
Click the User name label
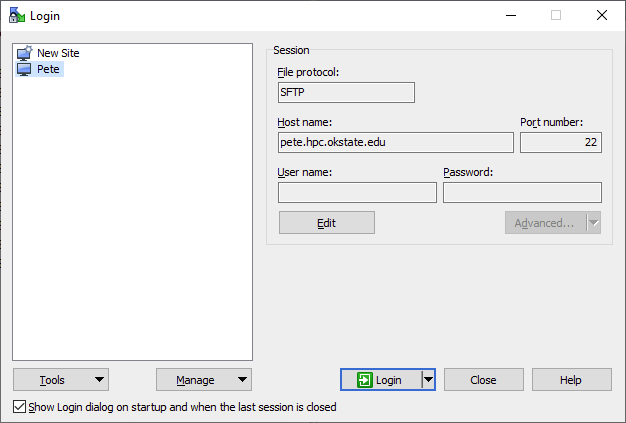(304, 172)
